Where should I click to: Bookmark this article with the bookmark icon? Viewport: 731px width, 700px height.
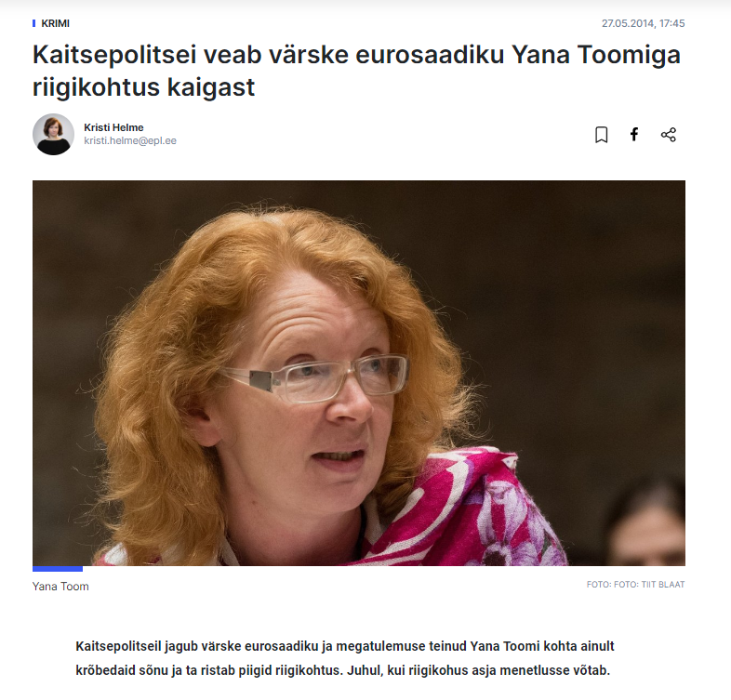tap(602, 135)
